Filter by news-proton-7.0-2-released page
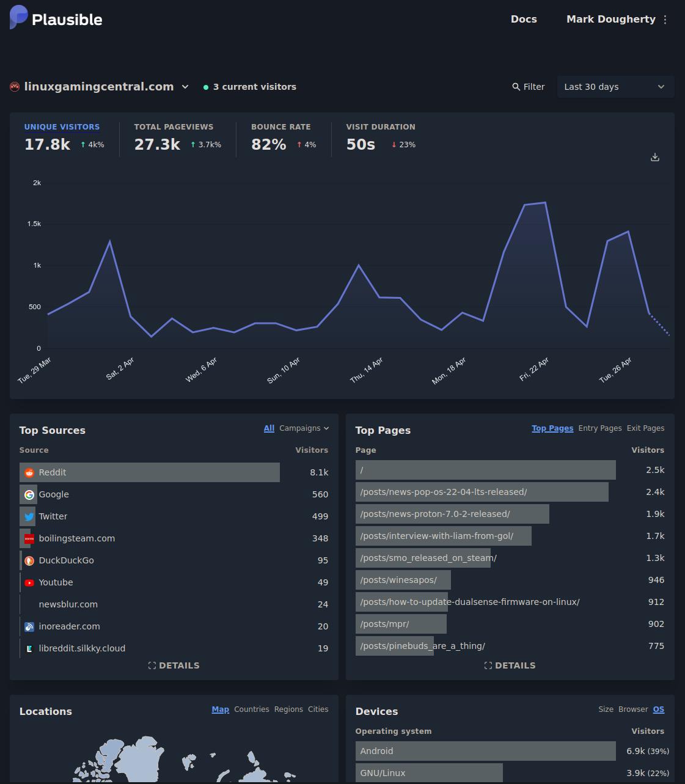 510,514
